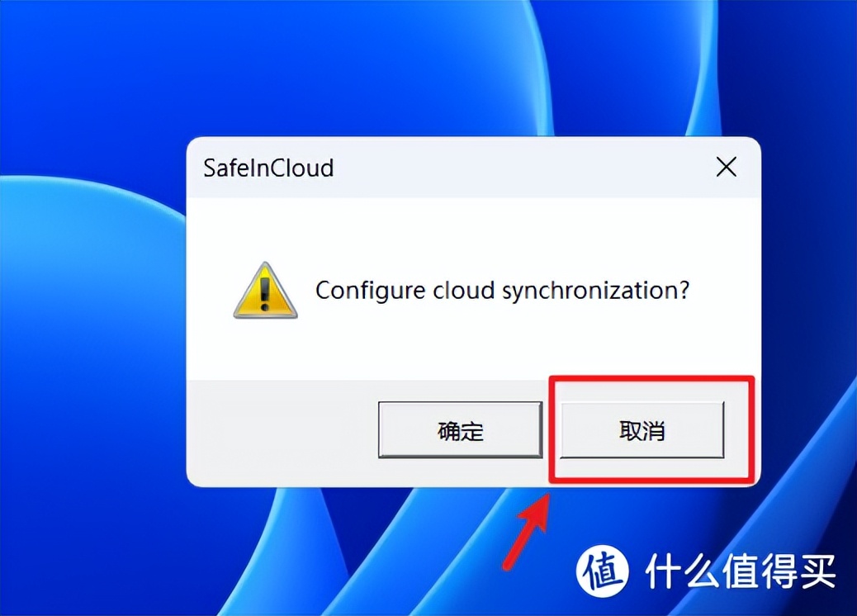Click the Configure cloud synchronization message

click(502, 291)
